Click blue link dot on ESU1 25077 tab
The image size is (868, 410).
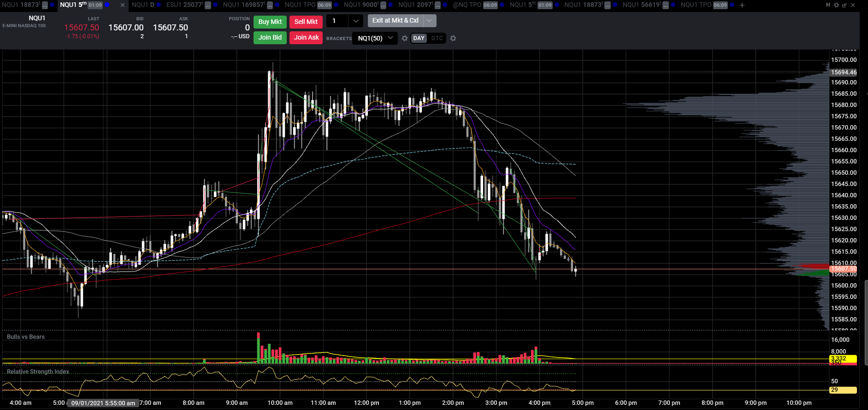click(215, 5)
